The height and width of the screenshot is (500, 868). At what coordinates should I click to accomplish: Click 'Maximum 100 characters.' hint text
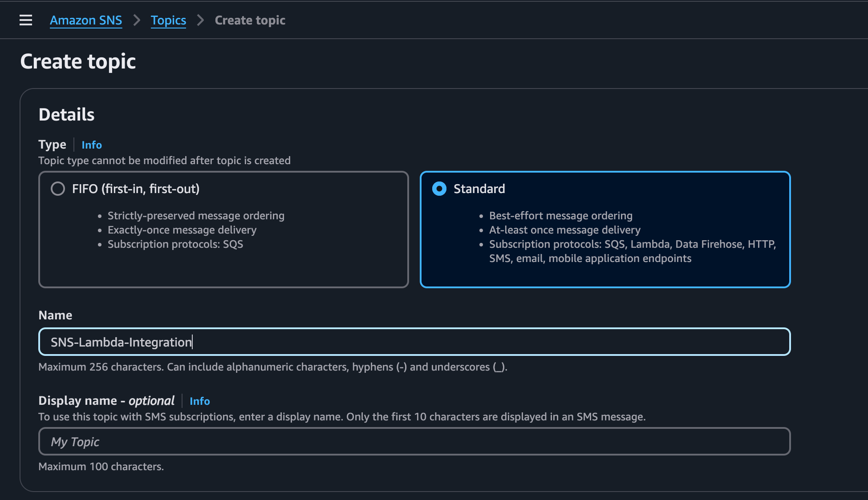pos(101,466)
